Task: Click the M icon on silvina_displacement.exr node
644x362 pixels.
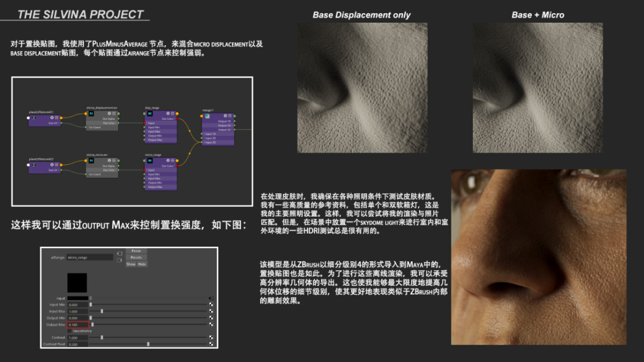Action: point(91,113)
